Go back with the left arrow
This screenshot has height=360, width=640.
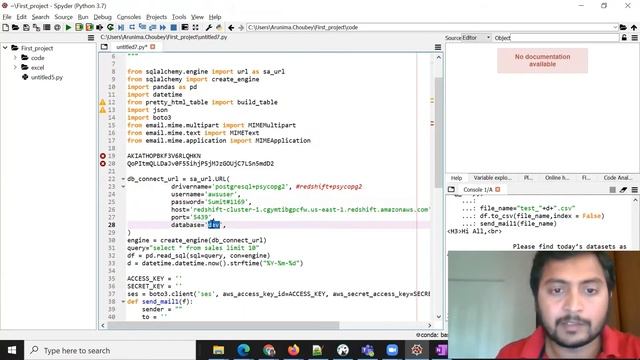point(231,27)
